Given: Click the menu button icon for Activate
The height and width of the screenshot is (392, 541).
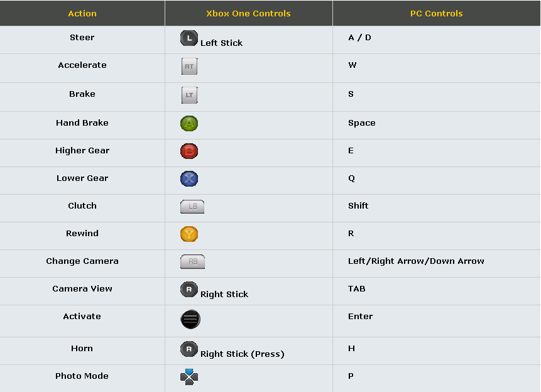Looking at the screenshot, I should [190, 319].
